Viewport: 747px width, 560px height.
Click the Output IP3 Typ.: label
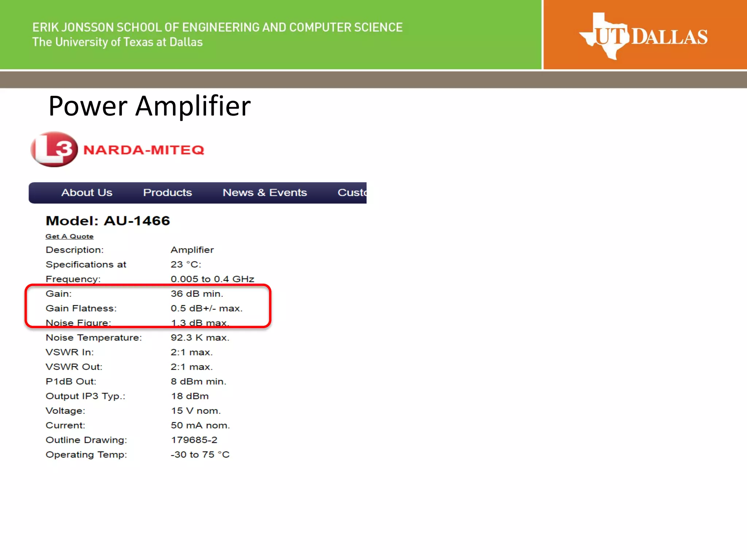click(86, 396)
